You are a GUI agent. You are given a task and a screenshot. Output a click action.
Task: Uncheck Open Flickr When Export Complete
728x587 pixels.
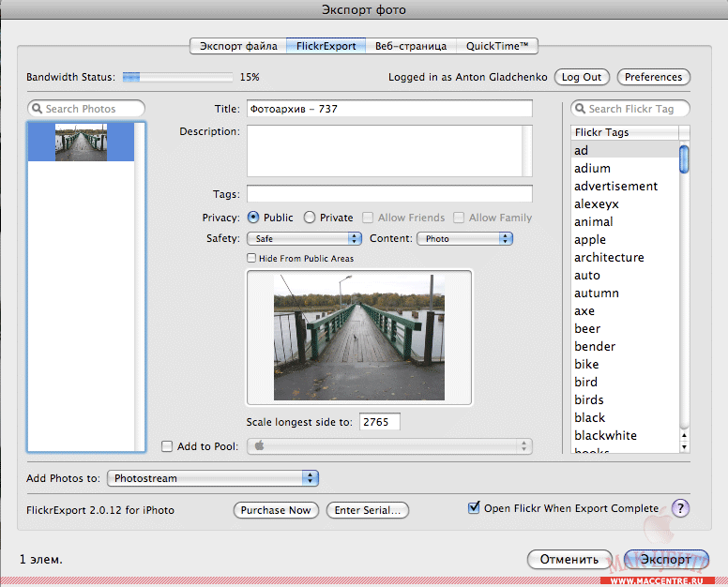(474, 507)
